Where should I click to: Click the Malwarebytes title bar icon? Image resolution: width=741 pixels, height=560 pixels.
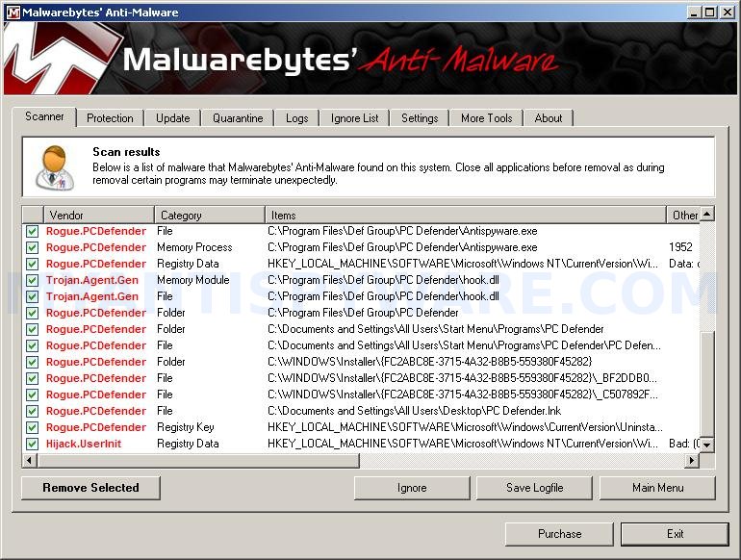13,13
